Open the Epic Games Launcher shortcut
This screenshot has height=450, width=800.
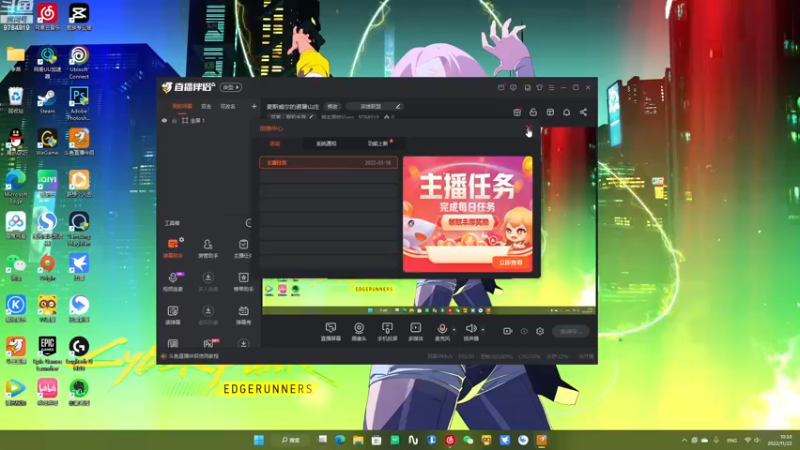(x=47, y=354)
